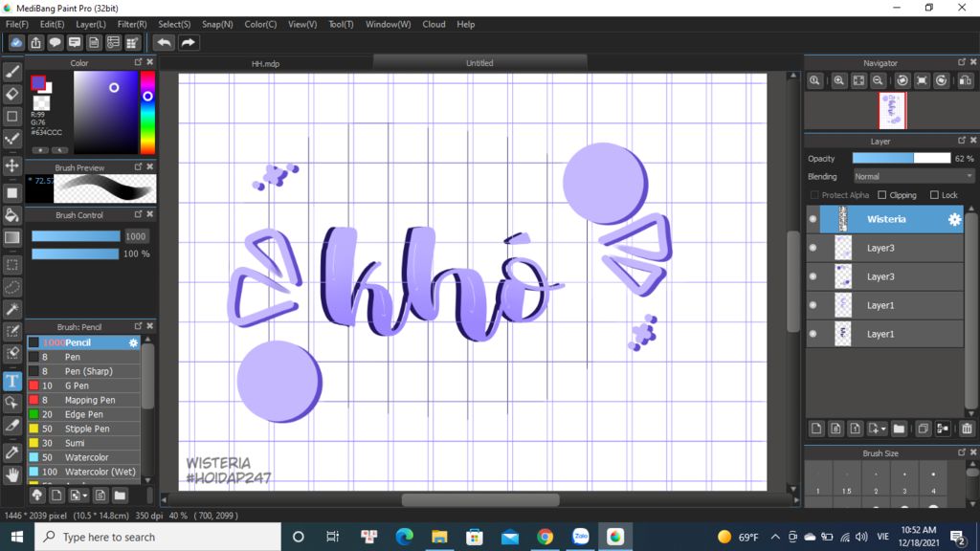Select the Brush tool
The height and width of the screenshot is (551, 980).
11,73
